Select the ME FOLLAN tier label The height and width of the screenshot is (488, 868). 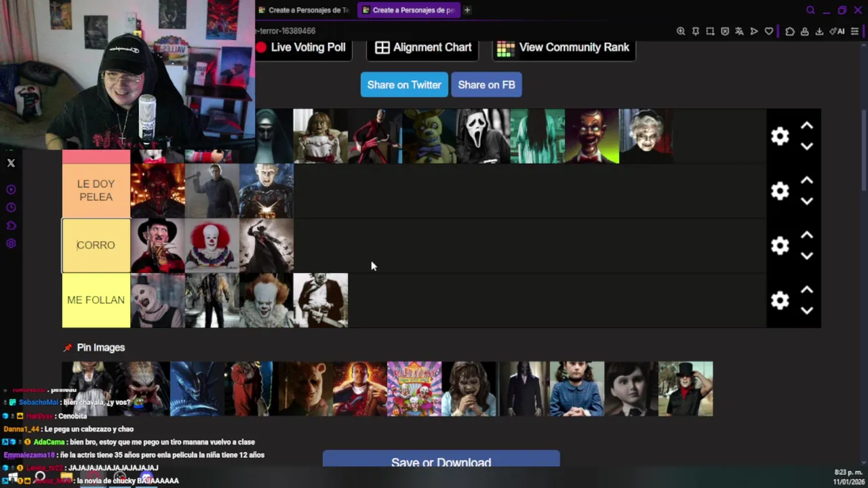pos(96,300)
